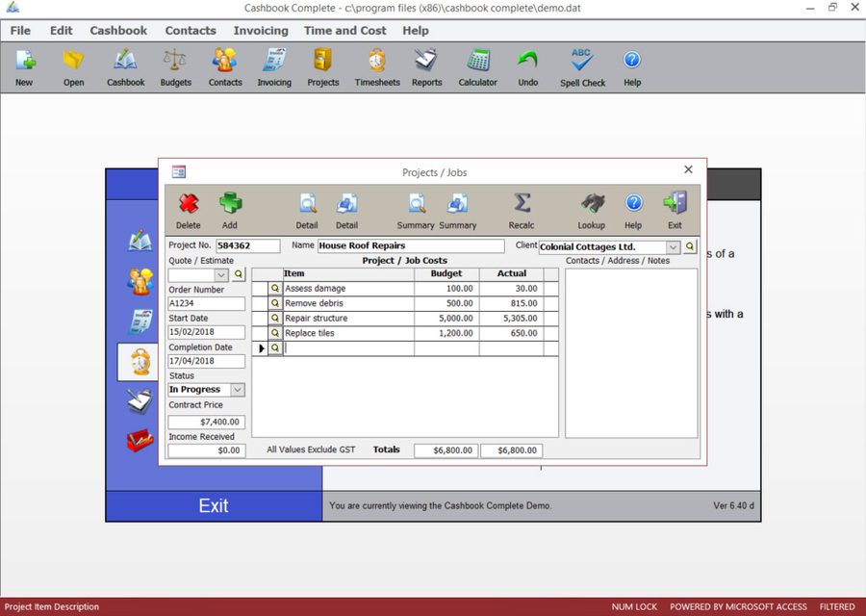Click the green Undo arrow
The image size is (866, 616).
point(527,61)
